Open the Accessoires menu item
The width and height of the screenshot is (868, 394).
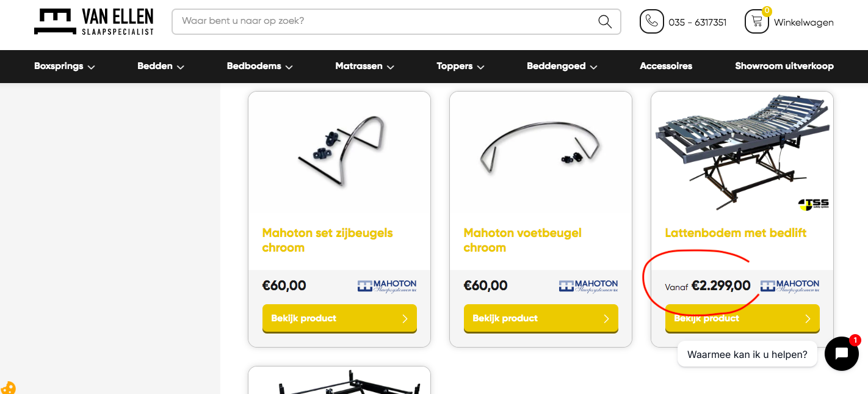(666, 66)
